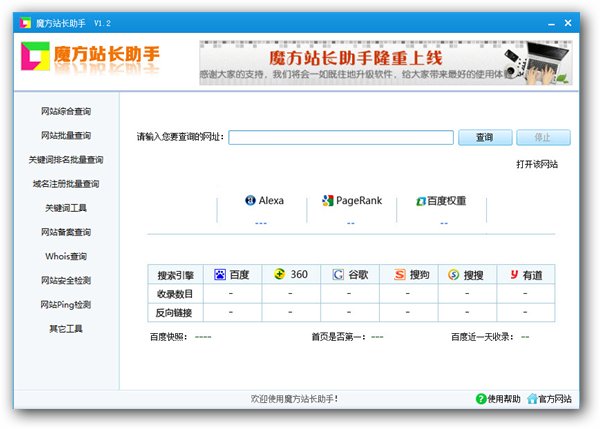Minimize the 魔方站长助手 window
The image size is (600, 429).
551,24
